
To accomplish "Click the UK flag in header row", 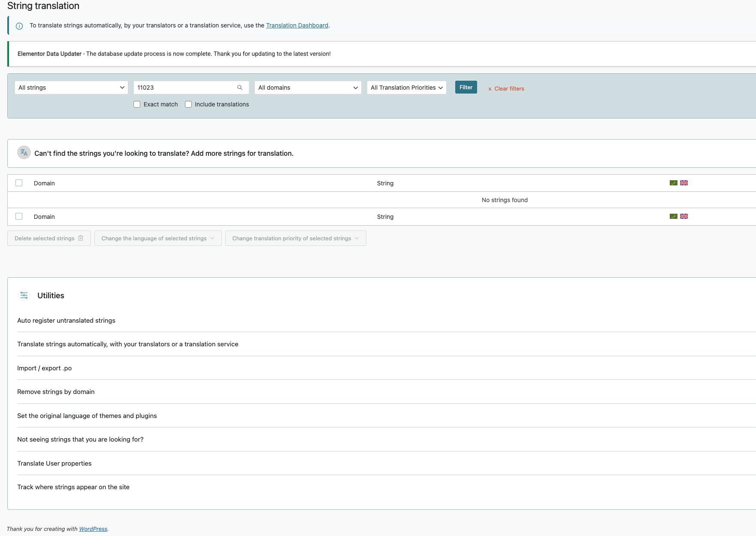I will (x=684, y=183).
